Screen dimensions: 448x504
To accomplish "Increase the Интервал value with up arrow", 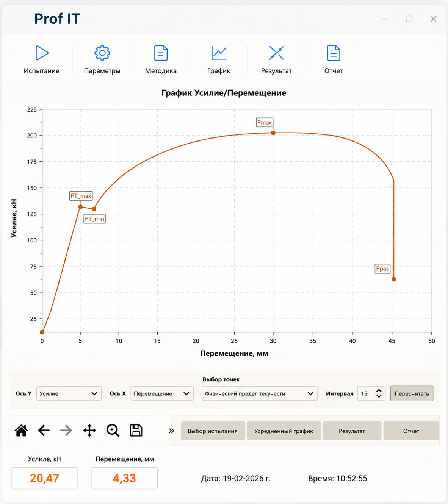I will (379, 391).
